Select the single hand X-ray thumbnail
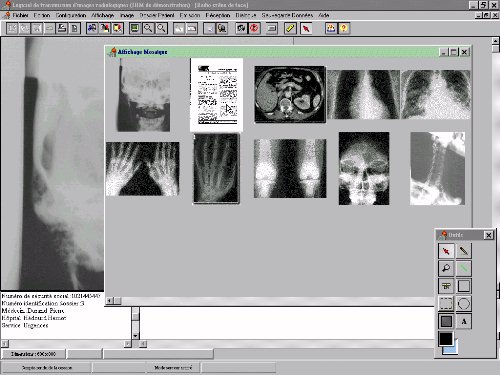The width and height of the screenshot is (500, 375). 217,168
